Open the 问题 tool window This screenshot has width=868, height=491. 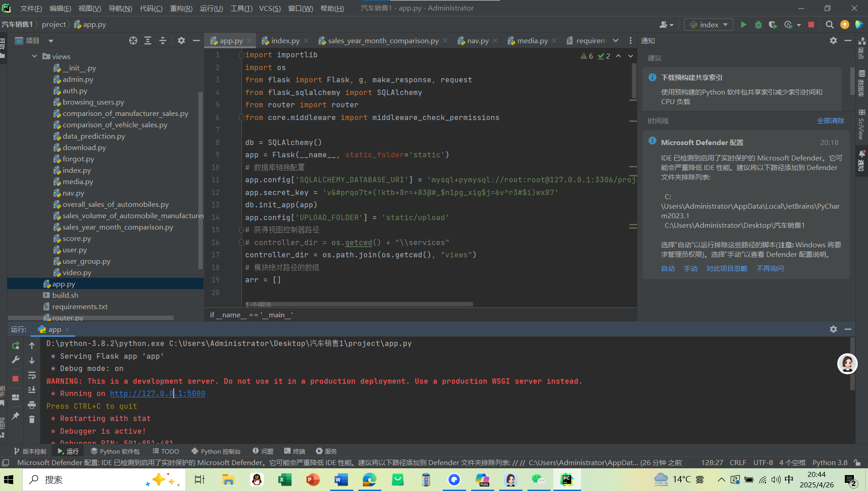[263, 451]
